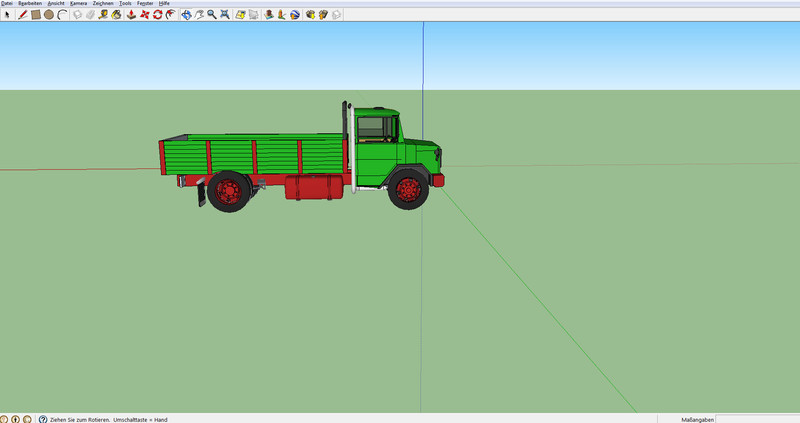Click the second round status bar icon
Viewport: 800px width, 423px height.
point(15,419)
